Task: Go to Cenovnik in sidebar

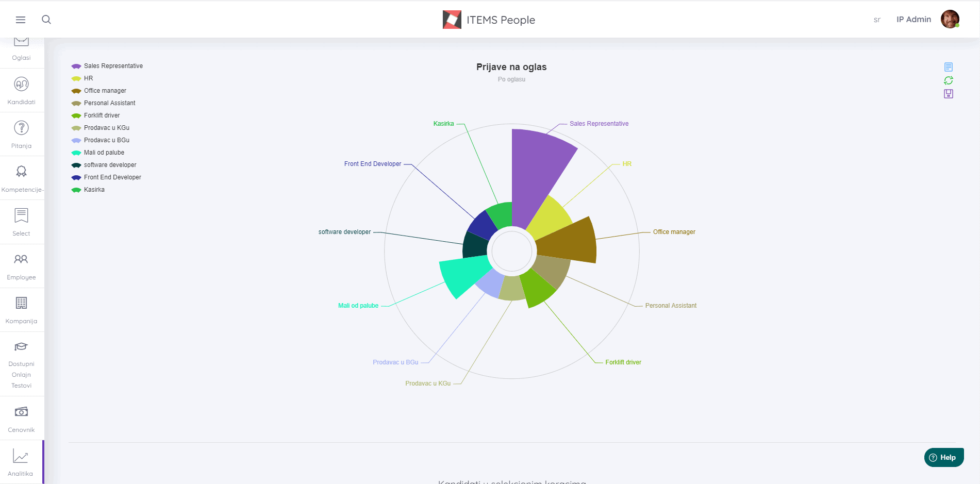Action: (x=22, y=419)
